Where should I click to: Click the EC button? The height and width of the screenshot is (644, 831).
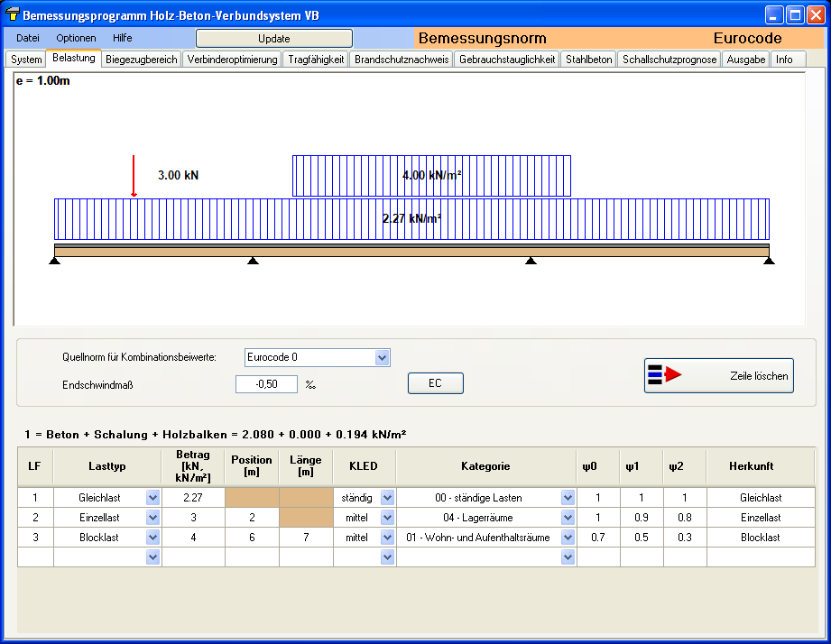(435, 383)
